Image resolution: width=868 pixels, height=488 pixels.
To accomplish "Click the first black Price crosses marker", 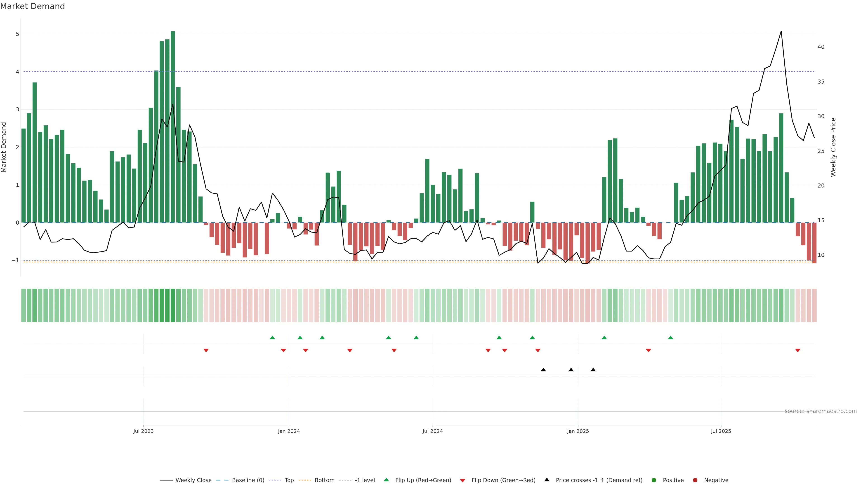I will click(543, 370).
